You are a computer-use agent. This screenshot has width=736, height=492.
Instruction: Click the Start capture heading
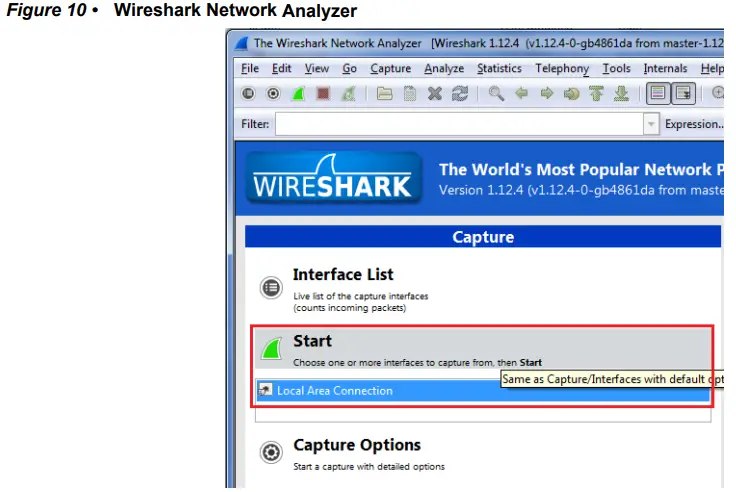[x=312, y=341]
